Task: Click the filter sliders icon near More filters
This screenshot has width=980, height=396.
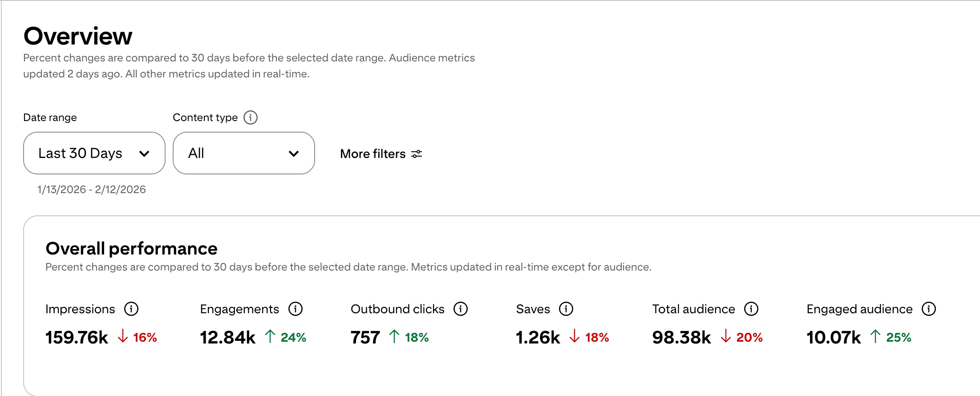Action: click(x=417, y=154)
